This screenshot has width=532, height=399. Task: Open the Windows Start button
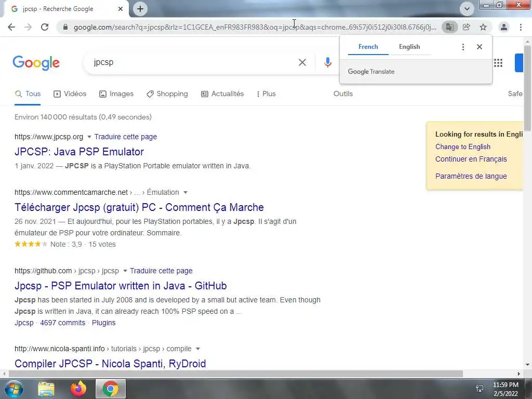[x=14, y=389]
